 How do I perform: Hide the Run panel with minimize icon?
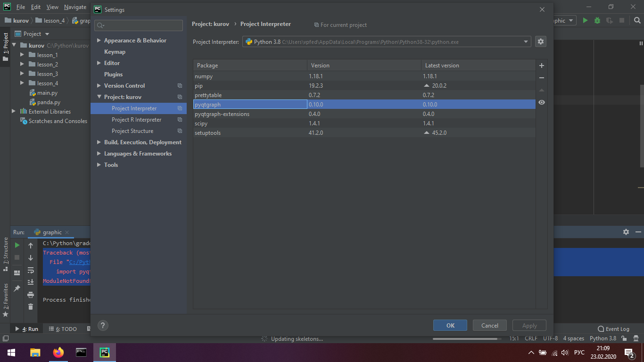point(638,232)
